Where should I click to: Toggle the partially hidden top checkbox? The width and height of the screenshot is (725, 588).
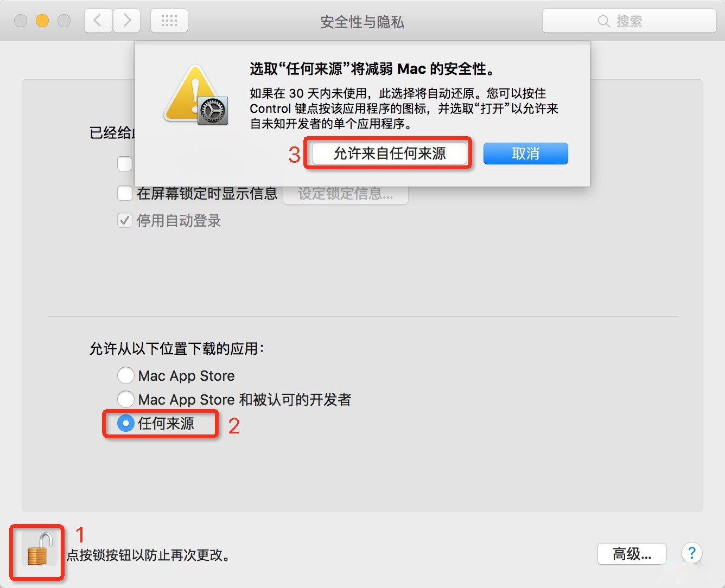coord(125,163)
